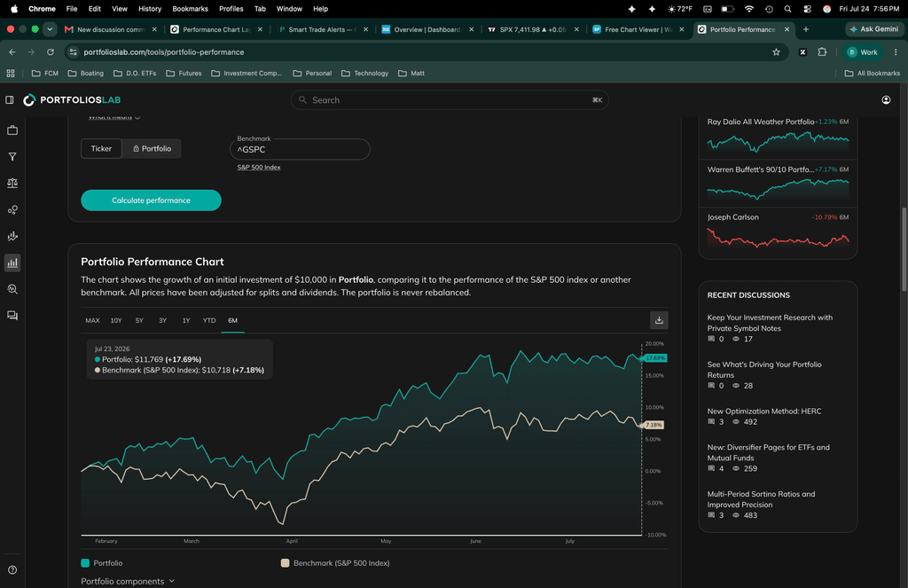Image resolution: width=908 pixels, height=588 pixels.
Task: Select the MAX time range tab
Action: [92, 320]
